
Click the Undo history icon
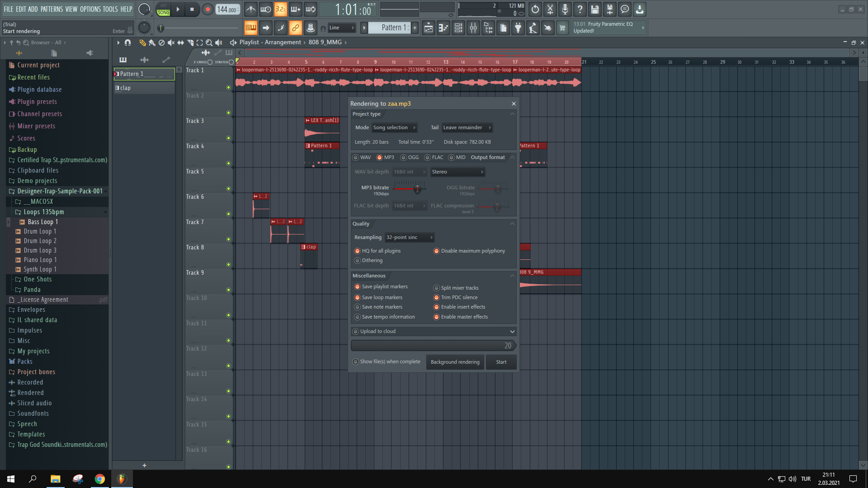click(535, 9)
